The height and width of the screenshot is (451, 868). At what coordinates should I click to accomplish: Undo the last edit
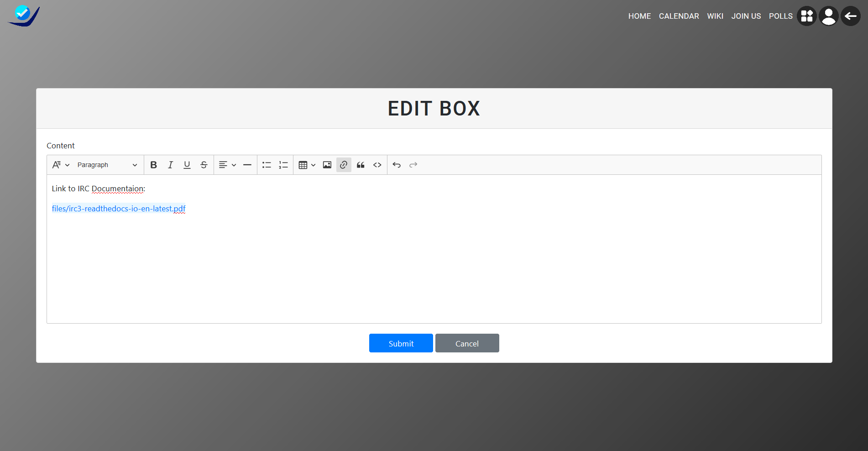[397, 165]
